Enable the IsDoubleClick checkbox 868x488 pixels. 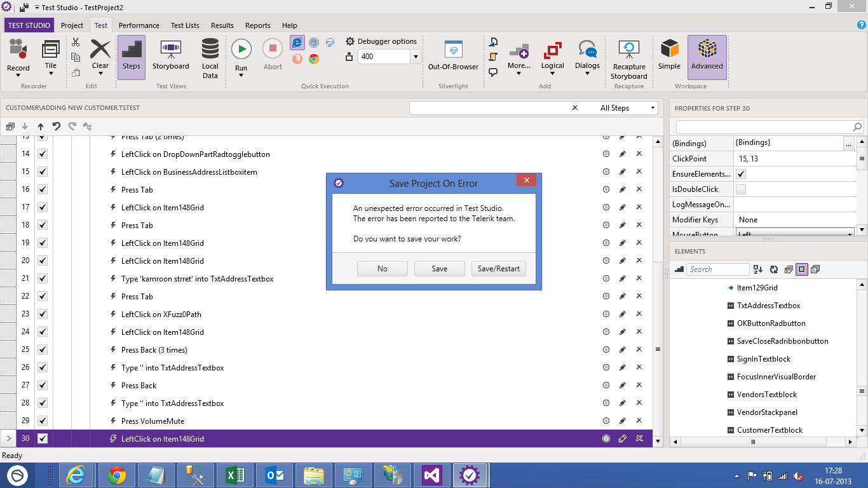coord(741,189)
